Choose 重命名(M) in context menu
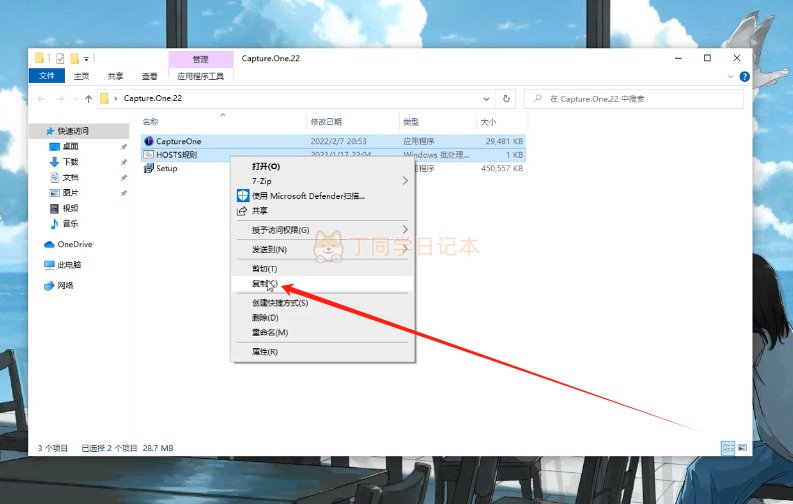Viewport: 793px width, 504px height. coord(322,332)
